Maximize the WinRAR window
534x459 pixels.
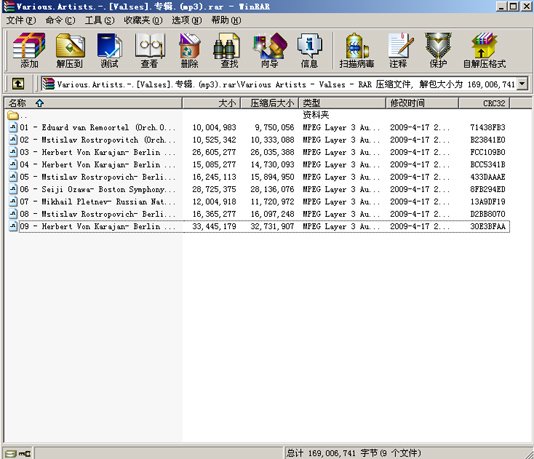coord(514,6)
